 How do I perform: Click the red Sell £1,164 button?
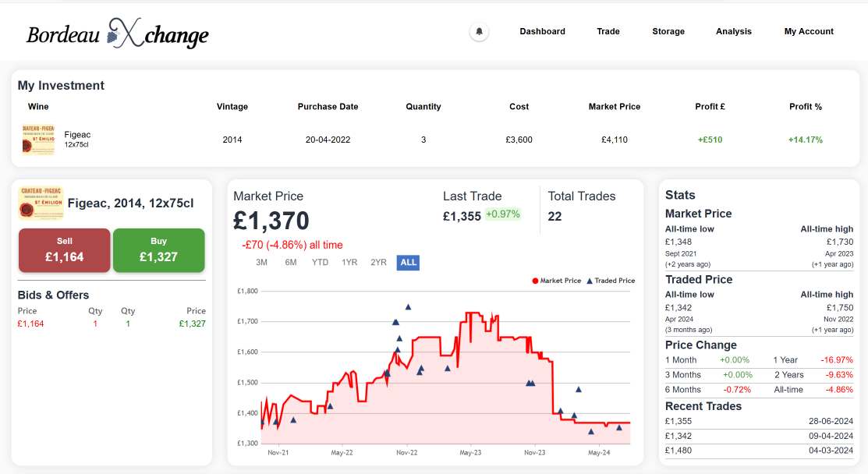click(64, 250)
